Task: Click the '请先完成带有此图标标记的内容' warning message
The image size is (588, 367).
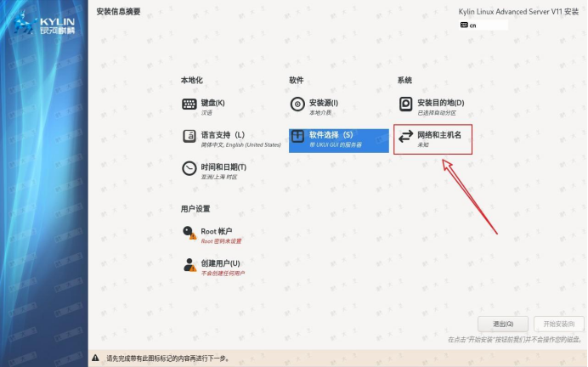Action: (x=167, y=359)
